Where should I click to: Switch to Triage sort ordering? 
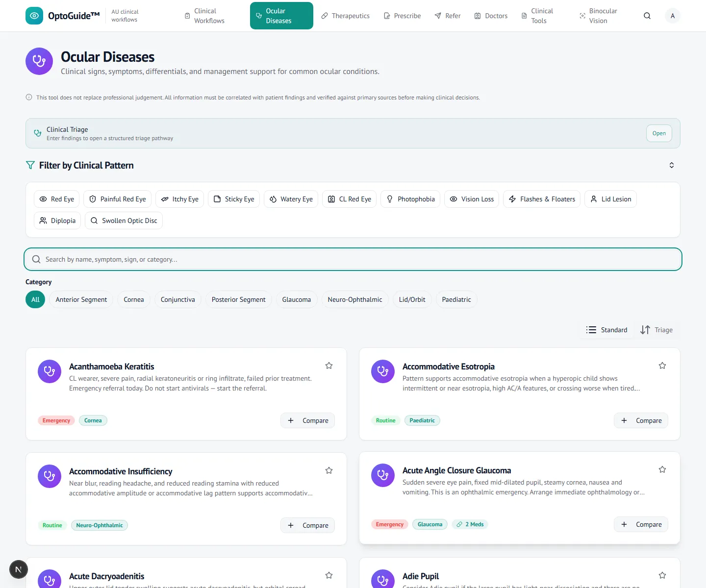click(x=656, y=330)
